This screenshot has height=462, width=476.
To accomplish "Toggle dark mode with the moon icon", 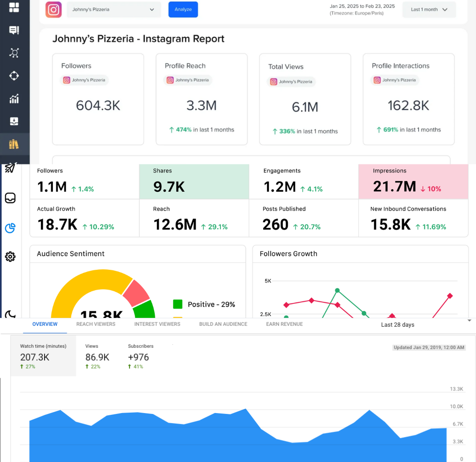I will (x=10, y=314).
